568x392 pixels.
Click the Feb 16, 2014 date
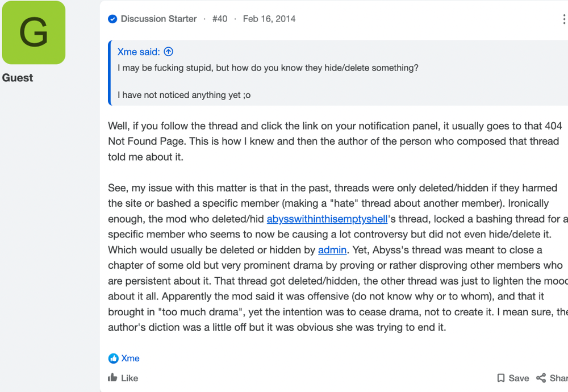coord(269,19)
